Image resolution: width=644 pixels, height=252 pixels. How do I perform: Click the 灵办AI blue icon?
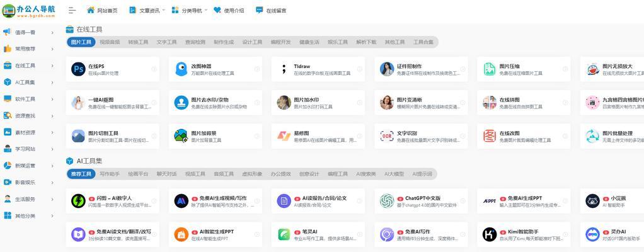(x=593, y=234)
